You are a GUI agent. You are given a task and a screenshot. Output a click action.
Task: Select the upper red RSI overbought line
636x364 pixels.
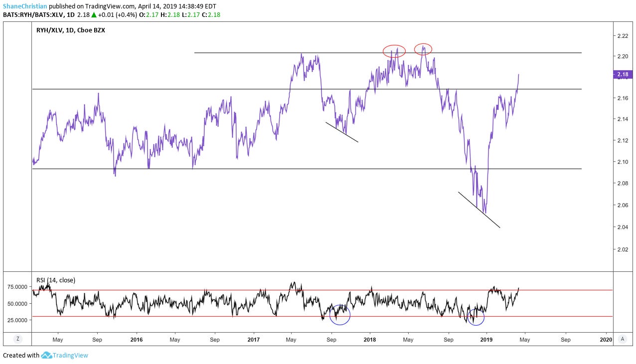[199, 290]
